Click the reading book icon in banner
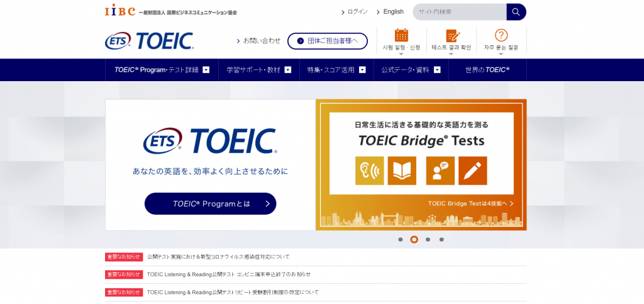Image resolution: width=644 pixels, height=304 pixels. [x=402, y=170]
